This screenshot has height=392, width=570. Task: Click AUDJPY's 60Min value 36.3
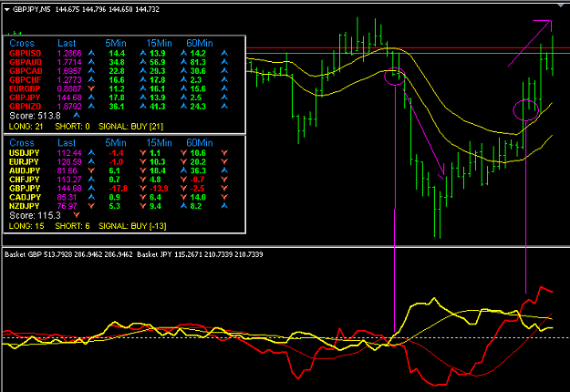point(198,170)
